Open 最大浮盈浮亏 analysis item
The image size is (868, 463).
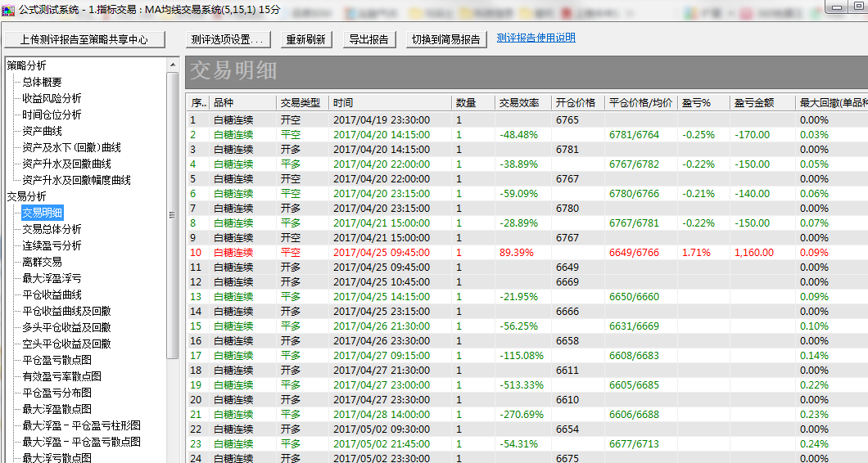pos(52,278)
